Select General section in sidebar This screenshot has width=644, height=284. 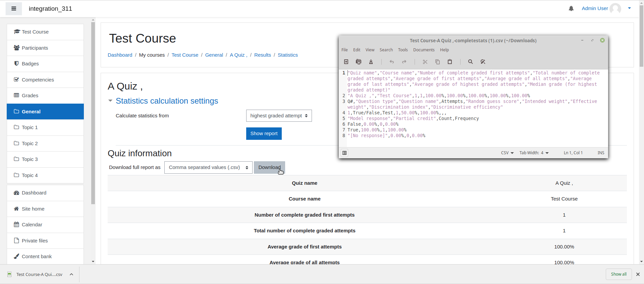pos(45,112)
